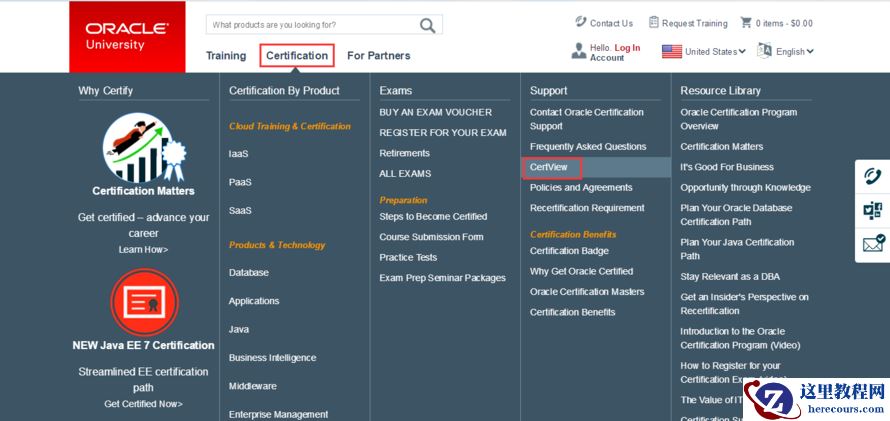Select the Certification menu tab
The width and height of the screenshot is (890, 421).
[x=296, y=56]
